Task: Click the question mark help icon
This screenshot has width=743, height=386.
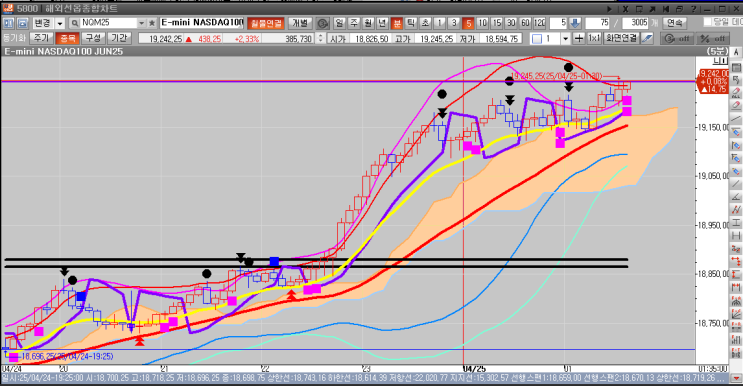Action: click(693, 9)
